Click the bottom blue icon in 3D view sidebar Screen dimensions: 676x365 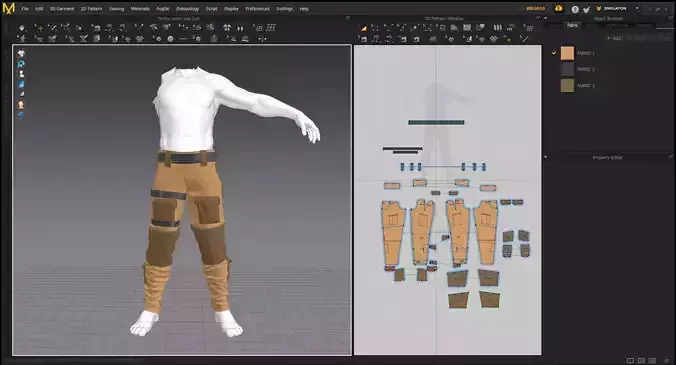(21, 115)
